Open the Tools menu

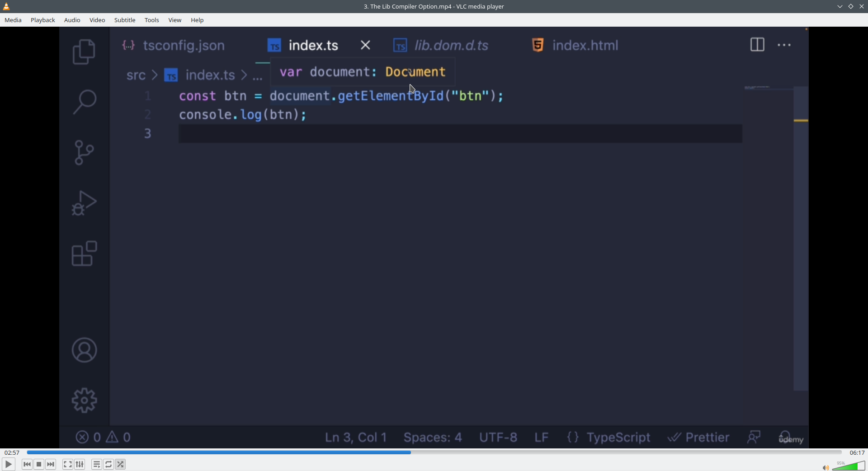point(152,20)
